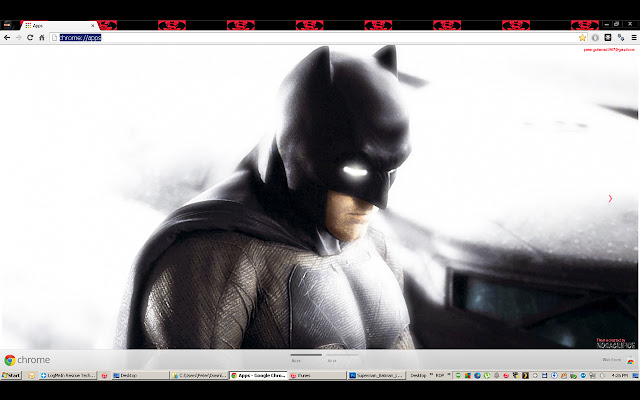Go back with the browser back arrow
The height and width of the screenshot is (400, 640).
(7, 38)
